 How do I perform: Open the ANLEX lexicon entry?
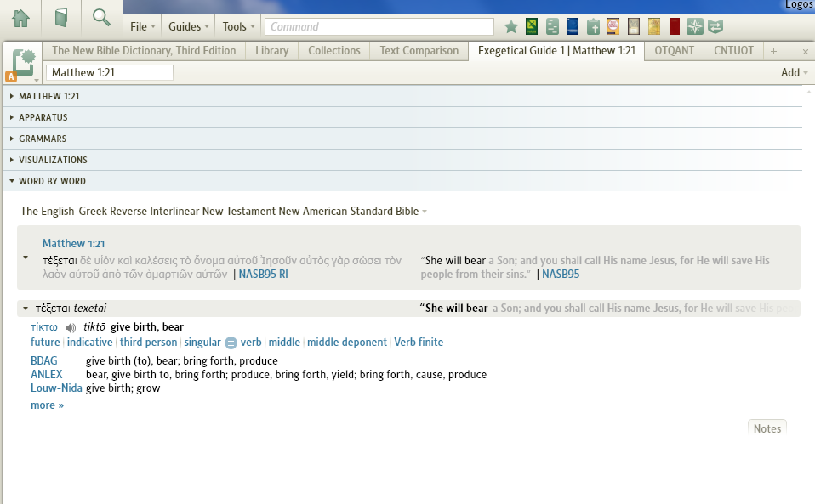click(46, 374)
